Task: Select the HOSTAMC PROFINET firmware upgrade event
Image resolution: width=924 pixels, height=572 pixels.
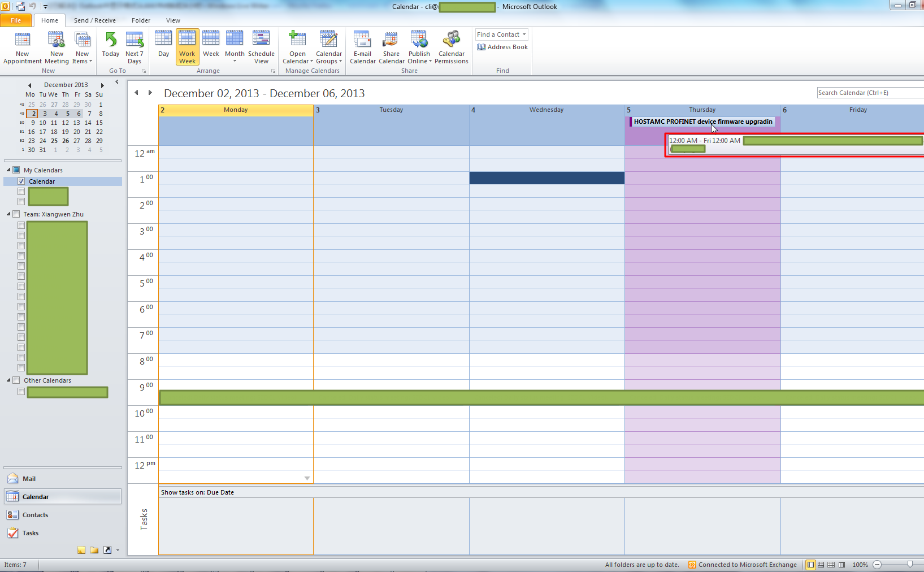Action: pyautogui.click(x=702, y=122)
